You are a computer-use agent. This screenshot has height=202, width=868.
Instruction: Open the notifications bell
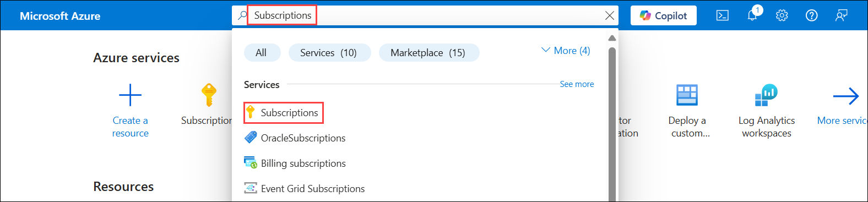pyautogui.click(x=753, y=15)
